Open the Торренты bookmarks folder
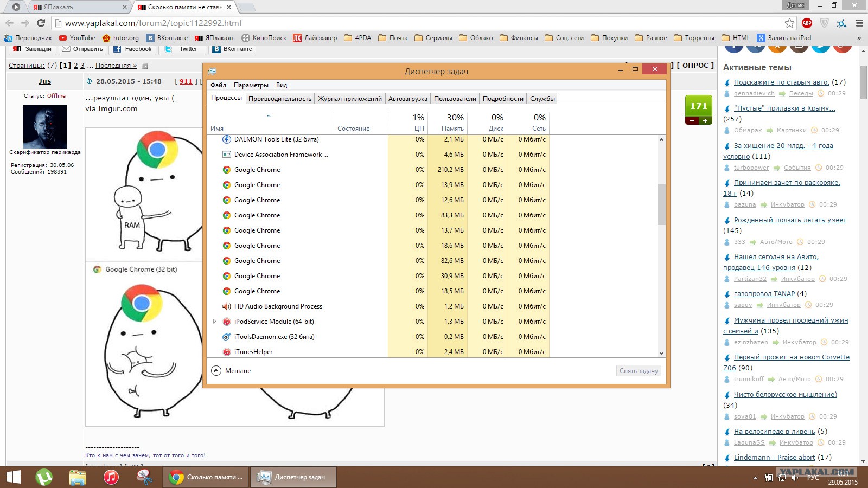 click(x=694, y=38)
